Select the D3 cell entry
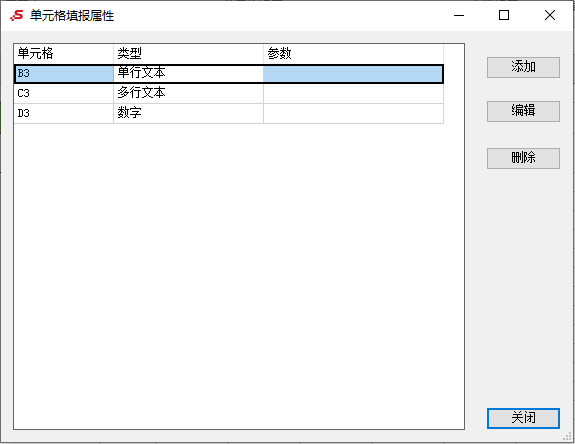Image resolution: width=575 pixels, height=444 pixels. 64,113
